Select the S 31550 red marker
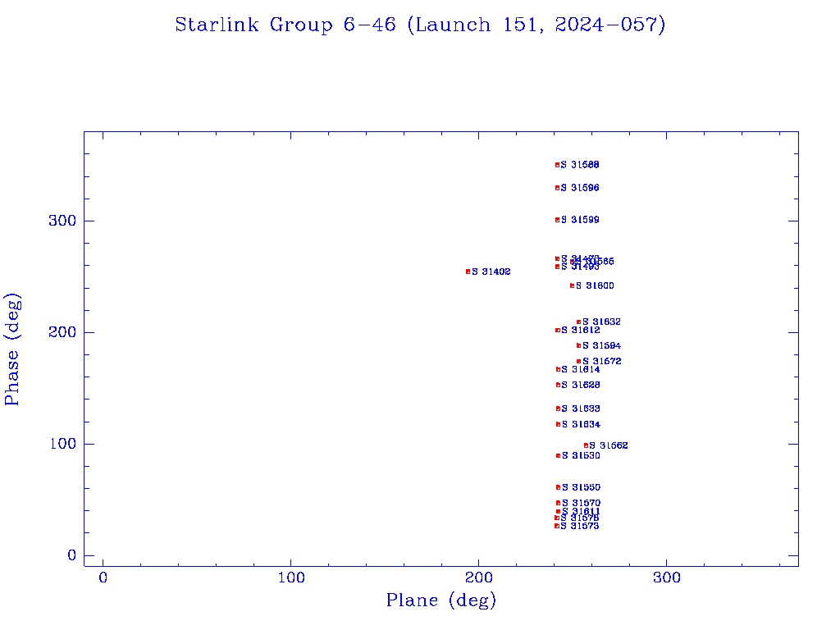 click(558, 487)
